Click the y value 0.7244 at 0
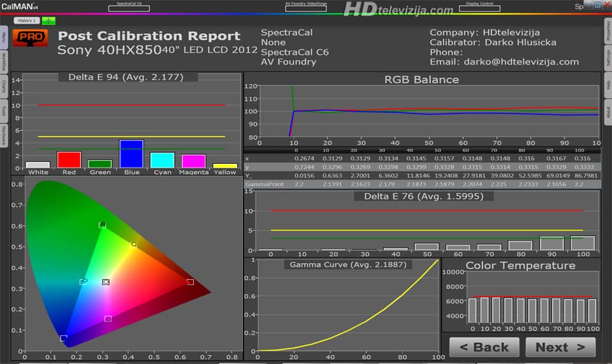The height and width of the screenshot is (364, 612). 305,167
